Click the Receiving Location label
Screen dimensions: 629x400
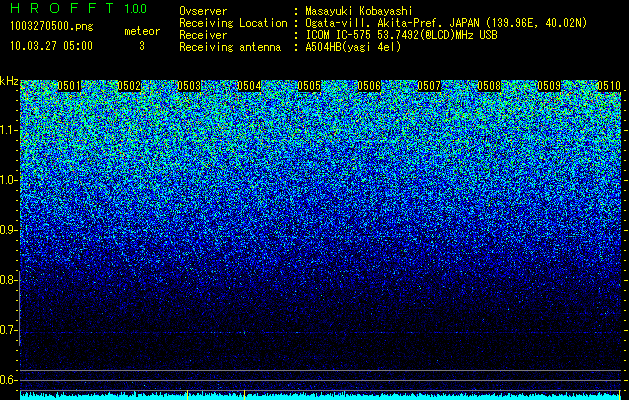coord(233,23)
